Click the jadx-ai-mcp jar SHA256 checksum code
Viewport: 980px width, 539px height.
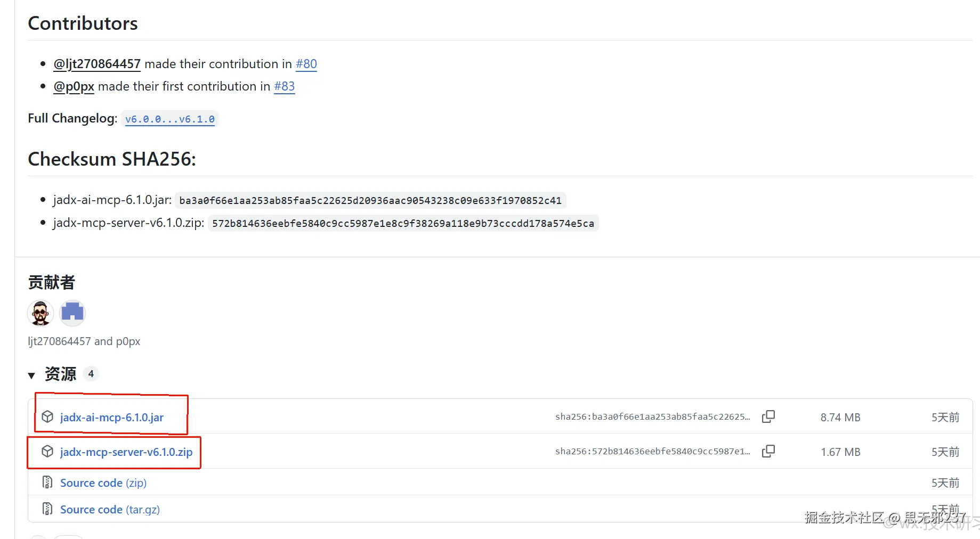(x=370, y=201)
